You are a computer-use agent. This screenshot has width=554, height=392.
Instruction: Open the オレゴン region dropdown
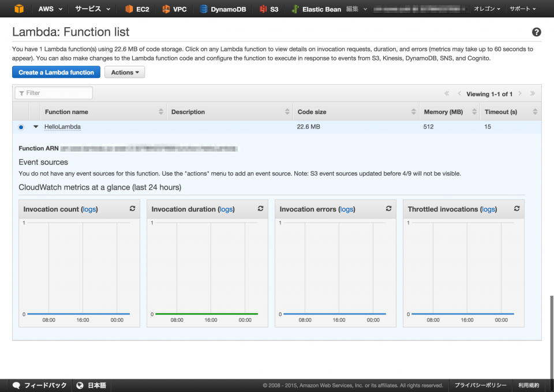pyautogui.click(x=486, y=9)
